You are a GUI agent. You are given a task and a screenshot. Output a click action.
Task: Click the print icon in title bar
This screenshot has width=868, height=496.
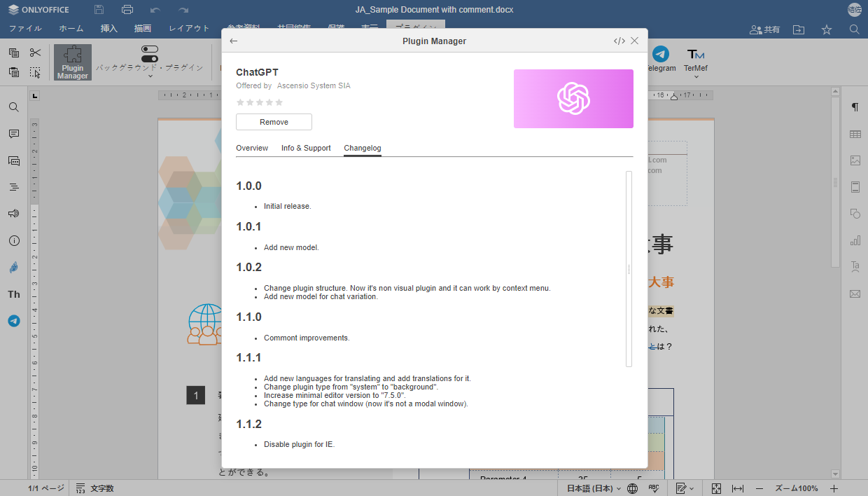click(127, 10)
